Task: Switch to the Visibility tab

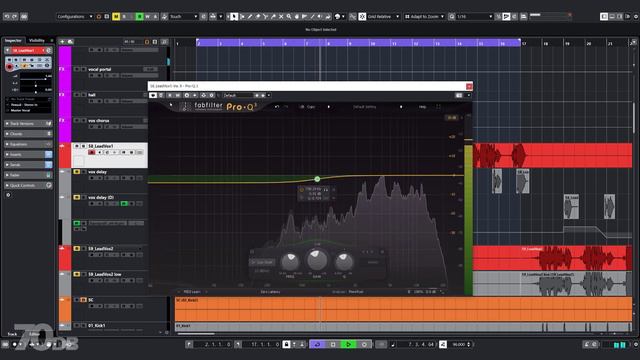Action: tap(36, 40)
